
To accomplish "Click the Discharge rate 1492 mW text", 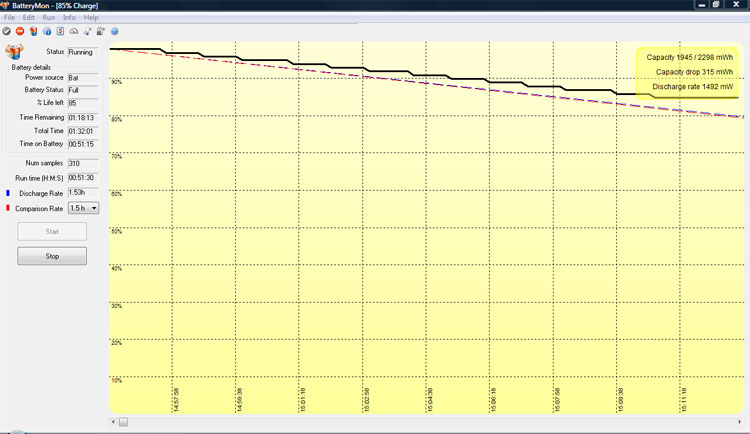I will pyautogui.click(x=693, y=87).
